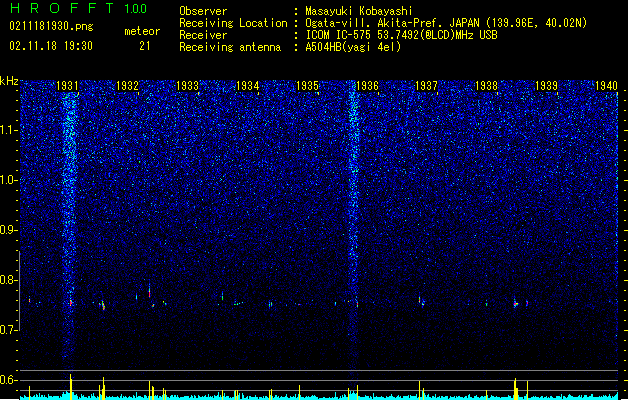
Task: Click the 1935 time marker
Action: coord(307,85)
